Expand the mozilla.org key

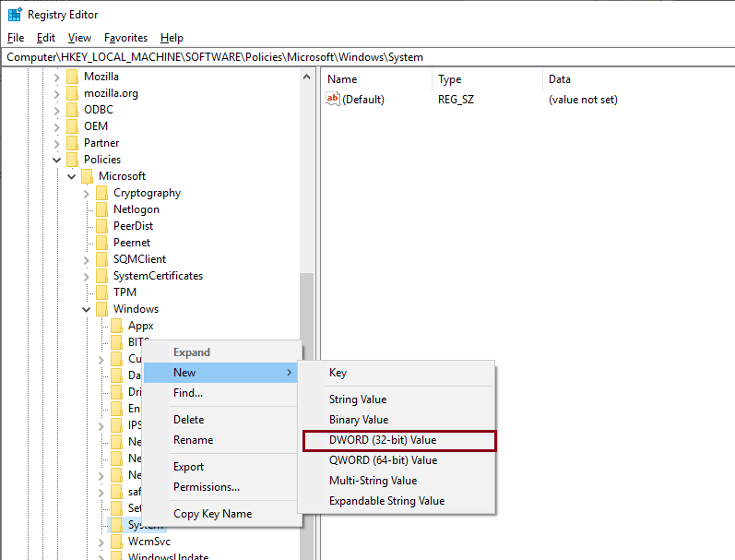57,94
